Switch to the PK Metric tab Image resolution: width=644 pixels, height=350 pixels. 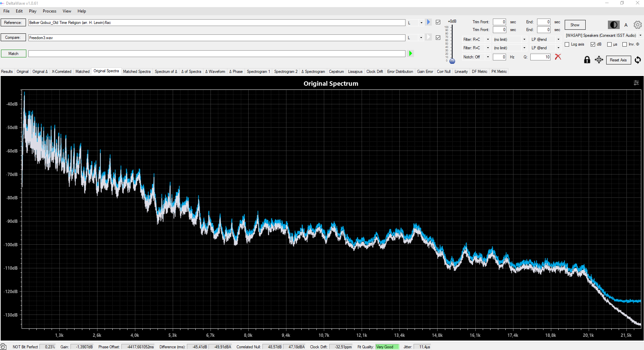[x=499, y=72]
